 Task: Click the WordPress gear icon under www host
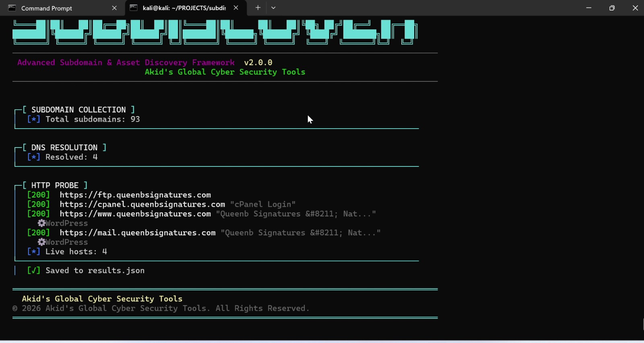41,223
